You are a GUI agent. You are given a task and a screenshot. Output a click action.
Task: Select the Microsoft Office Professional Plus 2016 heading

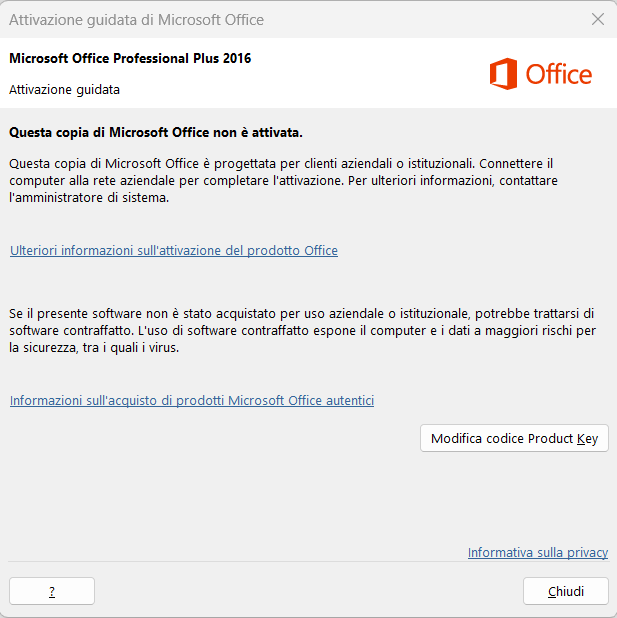(x=130, y=58)
